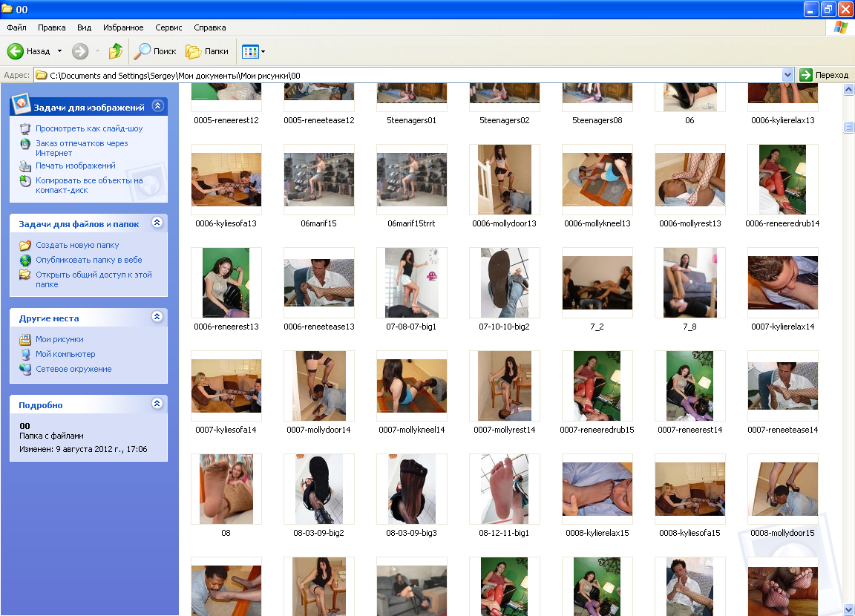Open the address bar dropdown list

pyautogui.click(x=787, y=75)
